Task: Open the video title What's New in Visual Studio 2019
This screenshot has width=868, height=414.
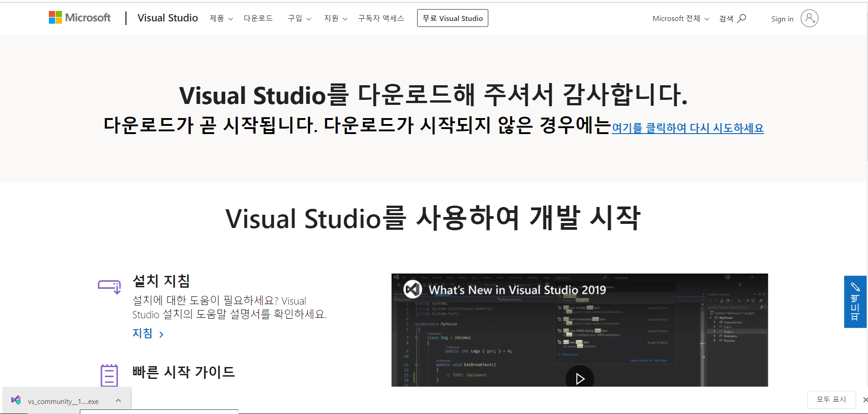Action: pos(517,290)
